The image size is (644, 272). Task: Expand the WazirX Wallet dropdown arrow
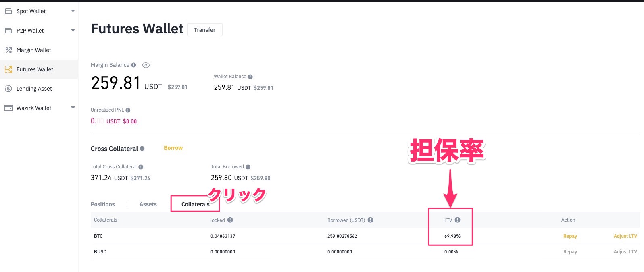[73, 108]
